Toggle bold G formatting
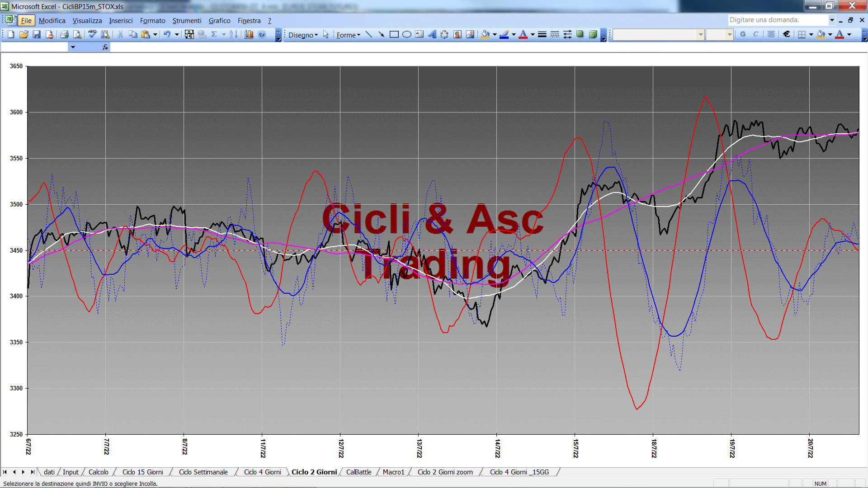 (x=743, y=34)
